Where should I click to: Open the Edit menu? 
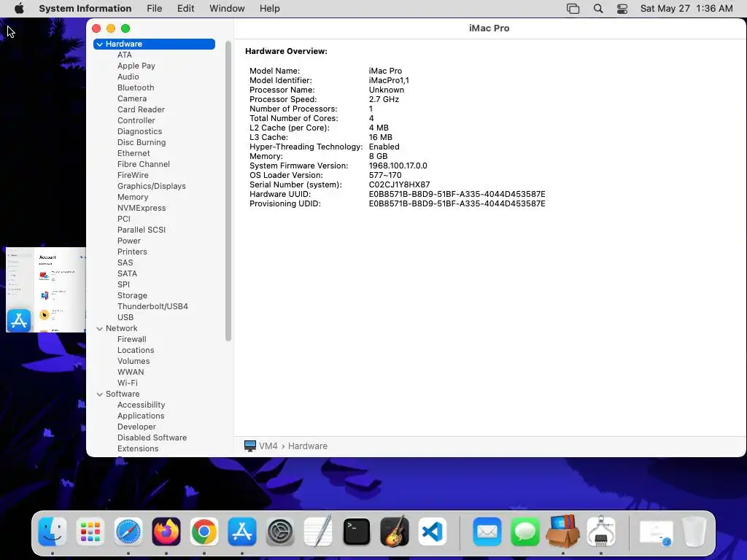point(186,9)
